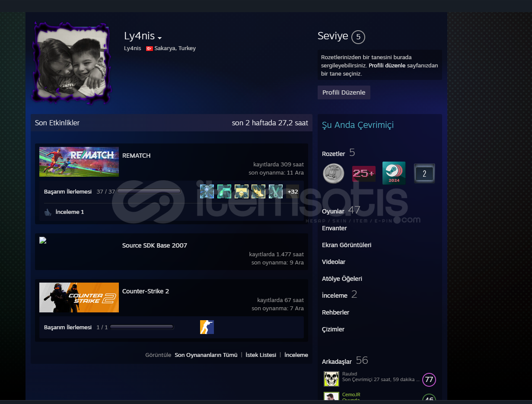Open the REMATCH game banner
The image size is (532, 404).
[79, 162]
